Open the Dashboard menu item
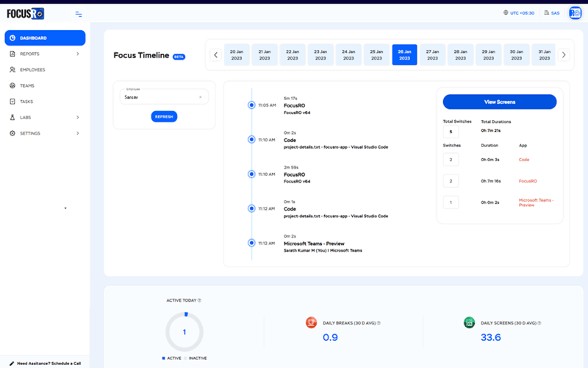Screen dimensions: 588x368 click(x=45, y=38)
